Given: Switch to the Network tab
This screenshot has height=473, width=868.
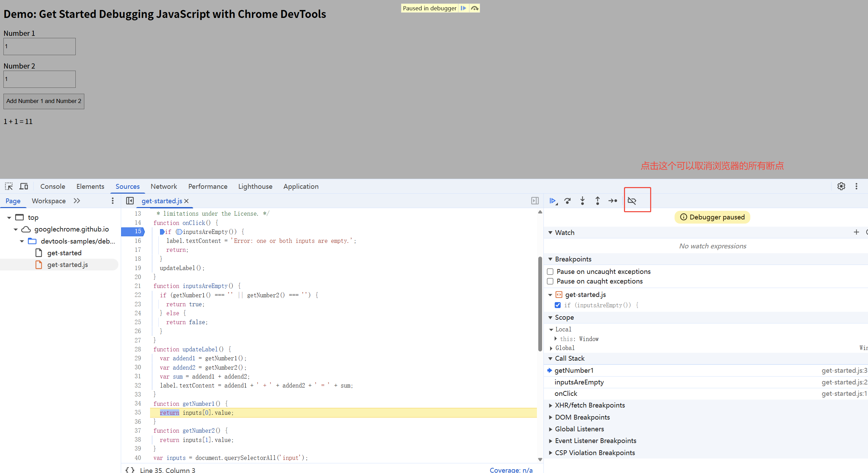Looking at the screenshot, I should [x=163, y=186].
